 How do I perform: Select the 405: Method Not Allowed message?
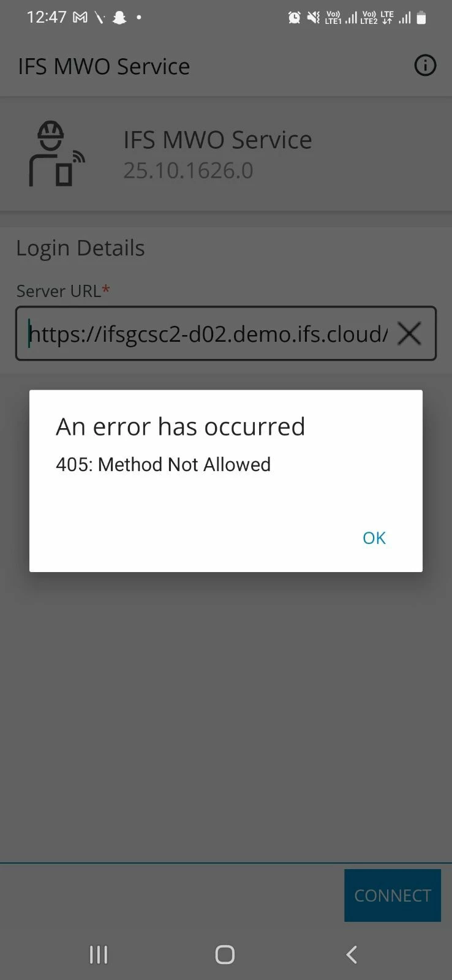[x=163, y=464]
